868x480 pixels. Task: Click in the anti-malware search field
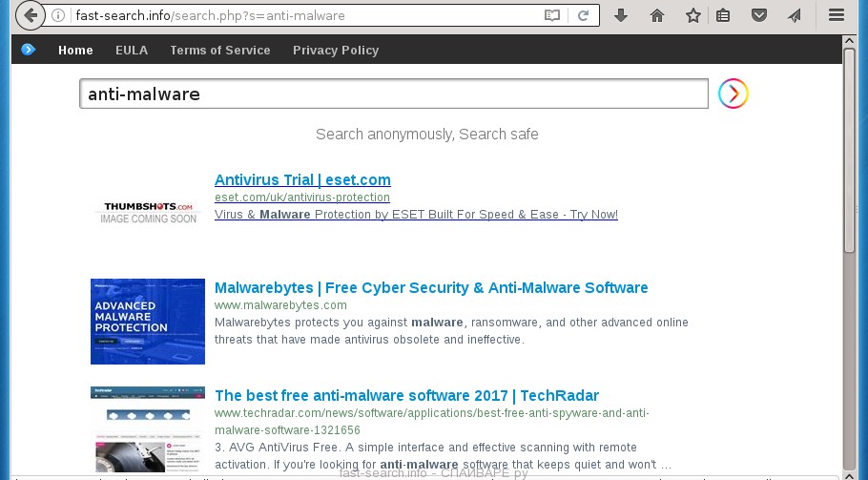(394, 94)
